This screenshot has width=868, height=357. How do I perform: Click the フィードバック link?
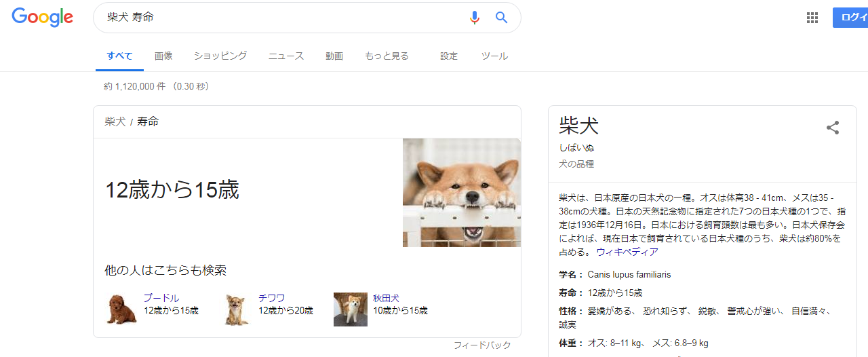point(482,345)
